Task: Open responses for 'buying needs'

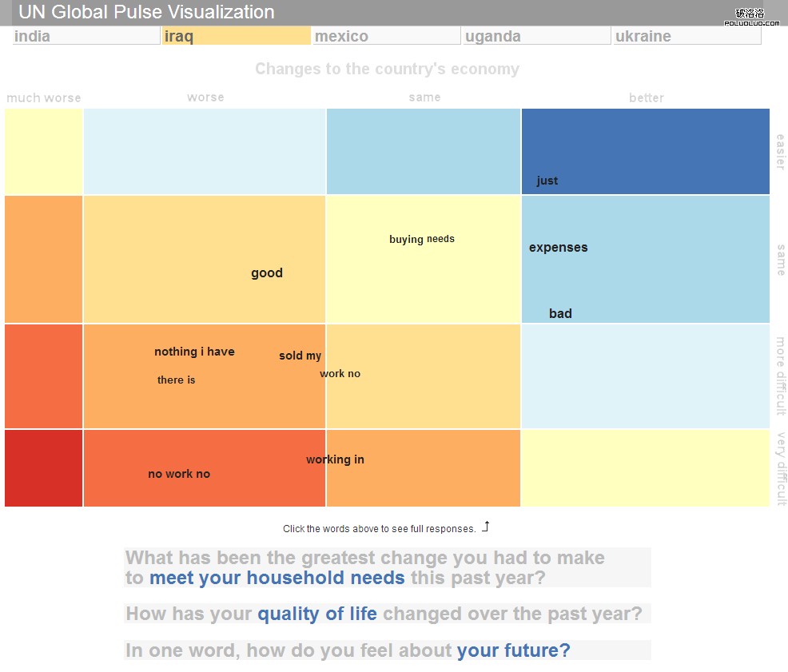Action: (422, 239)
